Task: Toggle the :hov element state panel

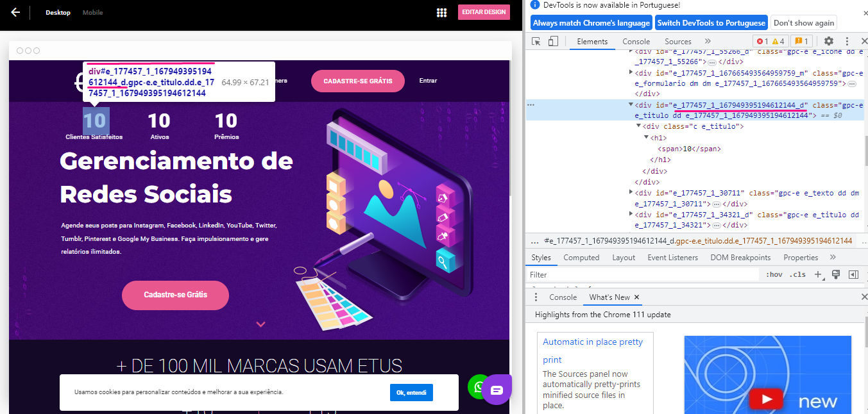Action: (x=774, y=275)
